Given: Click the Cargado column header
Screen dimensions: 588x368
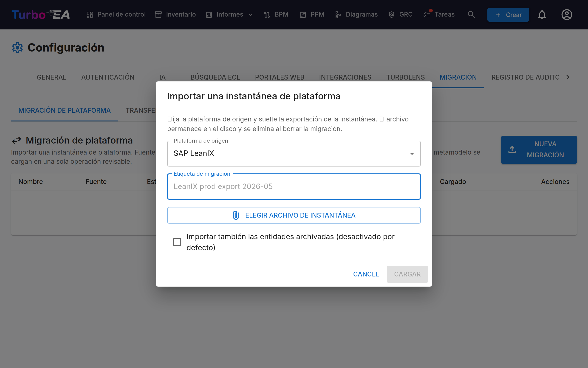Looking at the screenshot, I should (453, 182).
